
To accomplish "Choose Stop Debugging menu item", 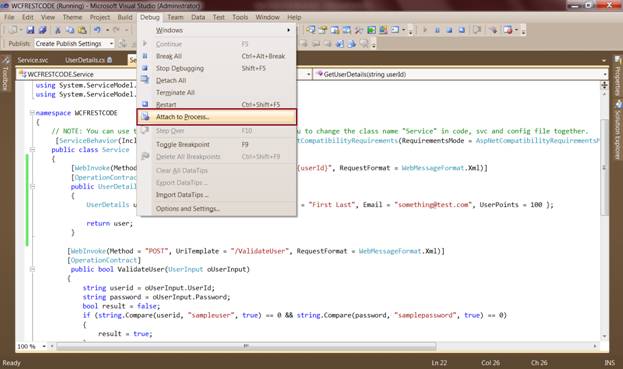I will click(217, 68).
